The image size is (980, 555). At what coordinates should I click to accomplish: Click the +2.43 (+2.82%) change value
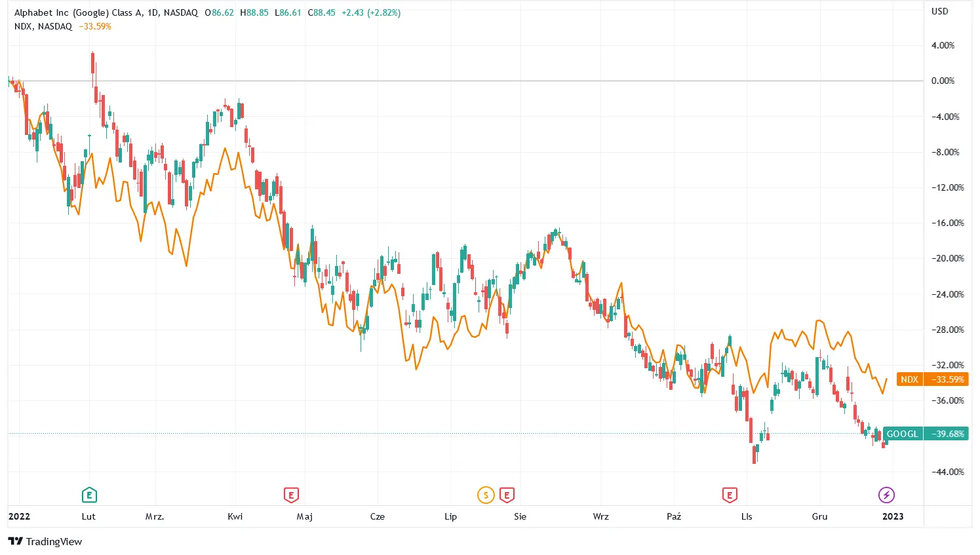pyautogui.click(x=371, y=12)
